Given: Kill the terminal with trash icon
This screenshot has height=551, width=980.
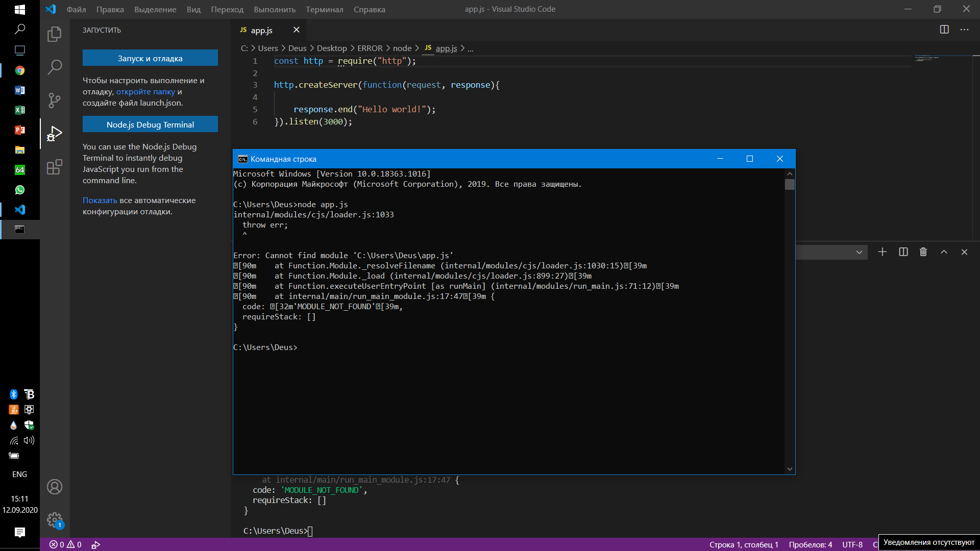Looking at the screenshot, I should 923,252.
